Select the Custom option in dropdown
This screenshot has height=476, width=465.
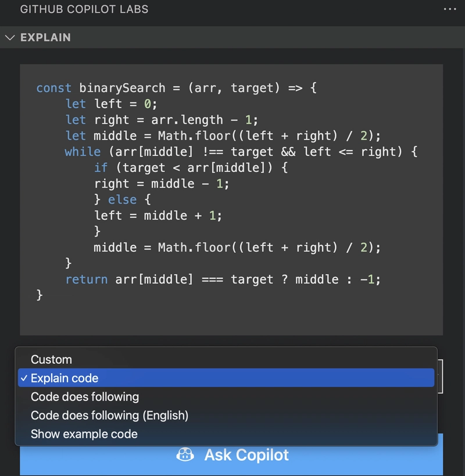(226, 359)
